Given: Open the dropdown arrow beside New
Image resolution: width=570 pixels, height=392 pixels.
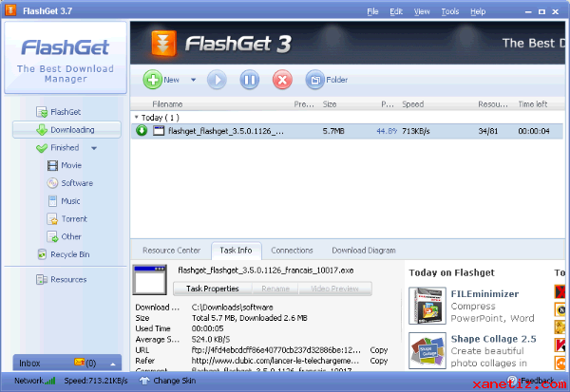Looking at the screenshot, I should (194, 80).
